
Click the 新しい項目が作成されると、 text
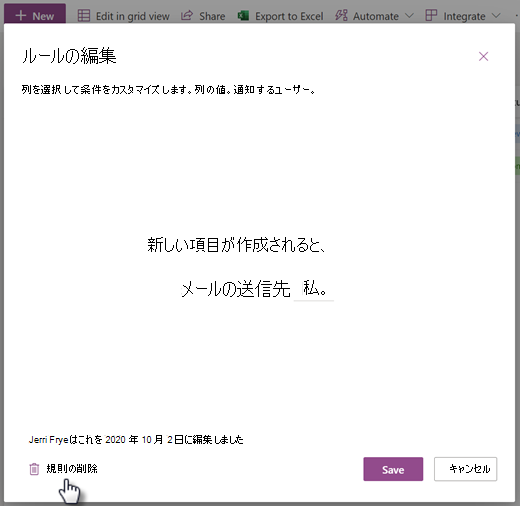[x=236, y=245]
